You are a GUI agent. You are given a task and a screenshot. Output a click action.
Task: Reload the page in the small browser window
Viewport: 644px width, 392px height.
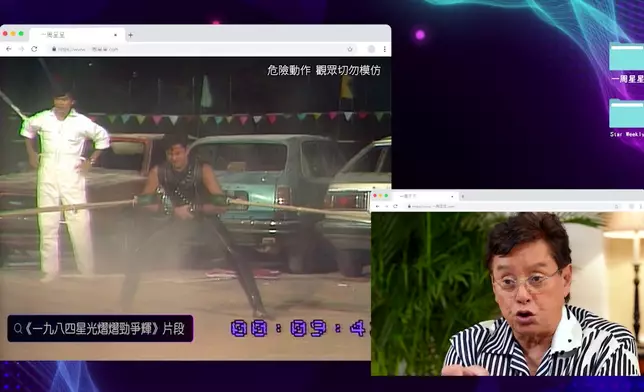coord(396,206)
